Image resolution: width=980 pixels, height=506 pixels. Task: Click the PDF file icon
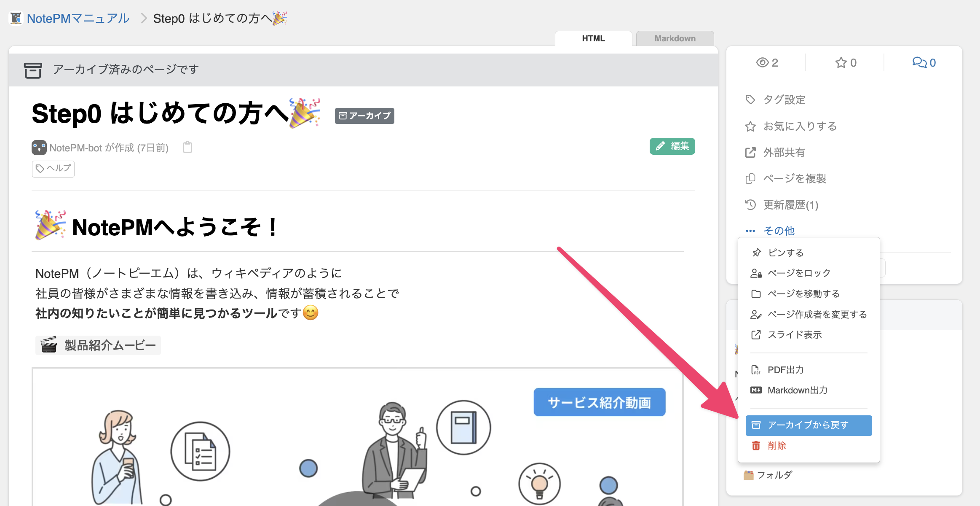point(756,370)
